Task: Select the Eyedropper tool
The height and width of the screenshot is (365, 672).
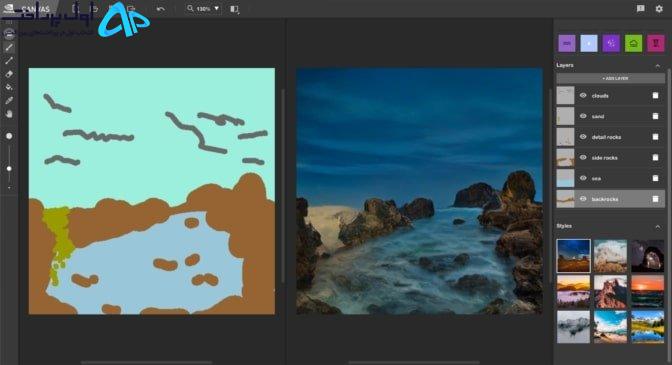Action: (x=9, y=101)
